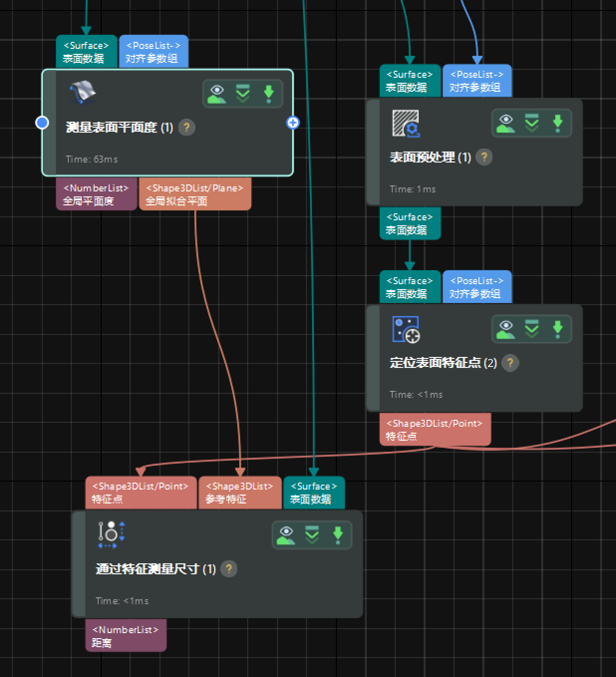
Task: Click the Time: 63ms label
Action: [x=92, y=159]
